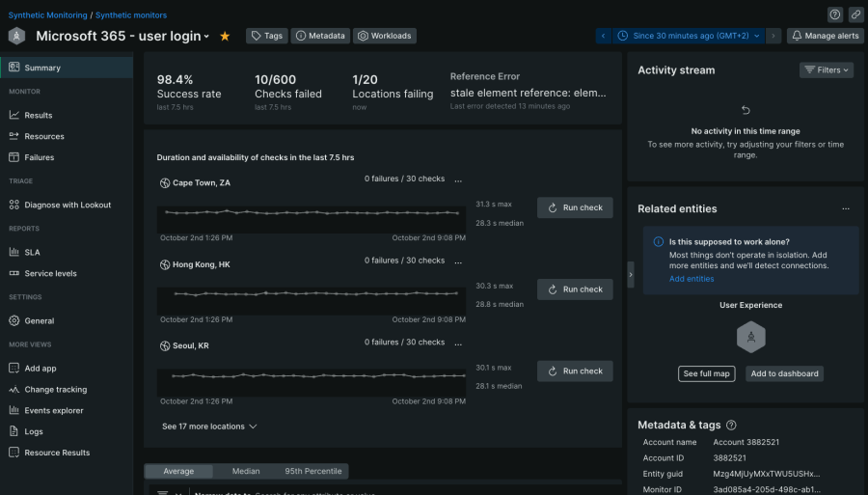Image resolution: width=868 pixels, height=495 pixels.
Task: Run check for Seoul, KR
Action: pyautogui.click(x=575, y=371)
